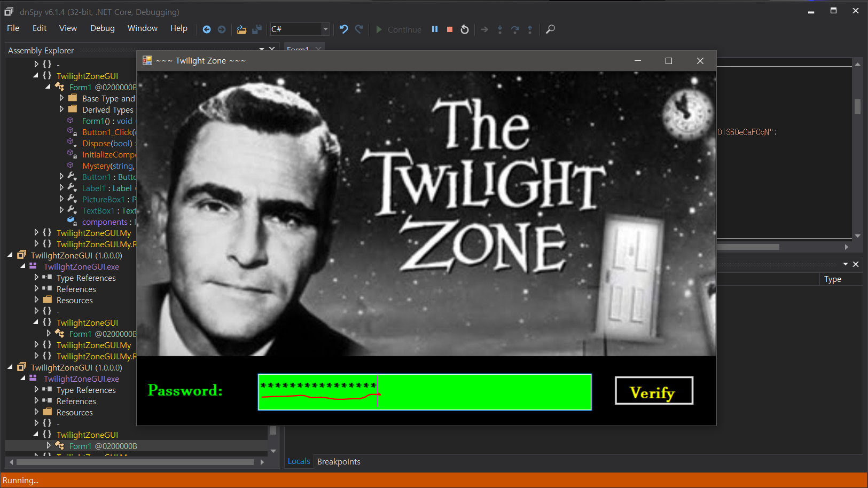Click the Assembly Explorer horizontal scrollbar thumb

135,462
